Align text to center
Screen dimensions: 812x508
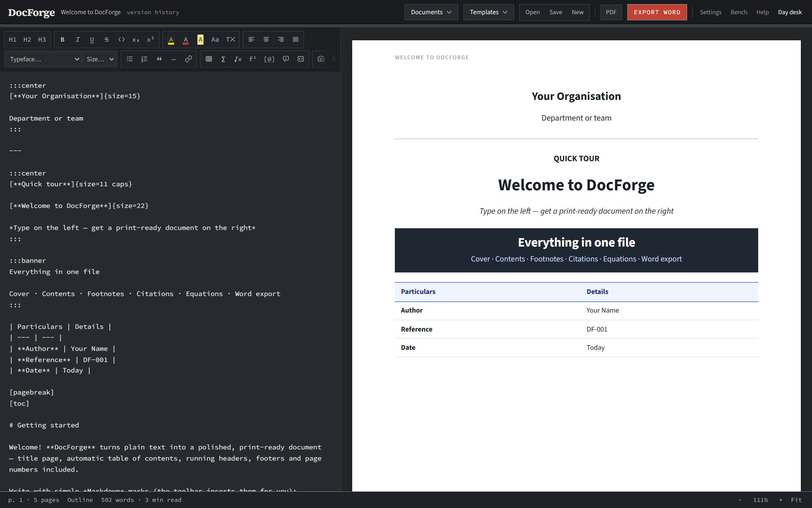coord(266,40)
